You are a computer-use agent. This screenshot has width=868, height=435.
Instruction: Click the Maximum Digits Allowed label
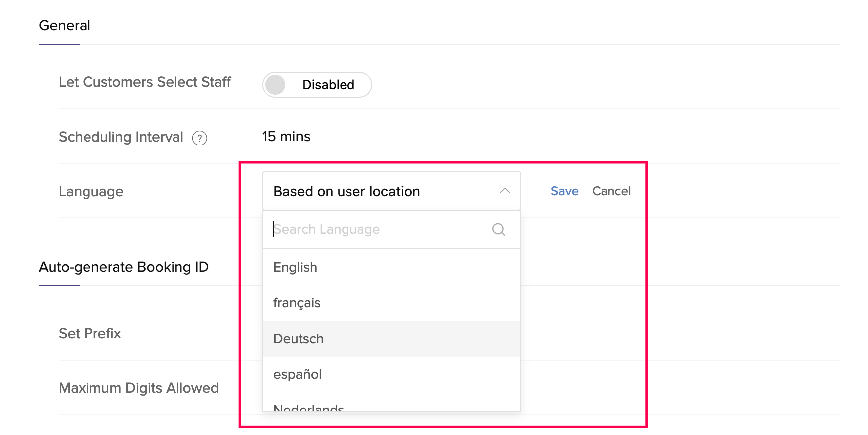tap(139, 388)
